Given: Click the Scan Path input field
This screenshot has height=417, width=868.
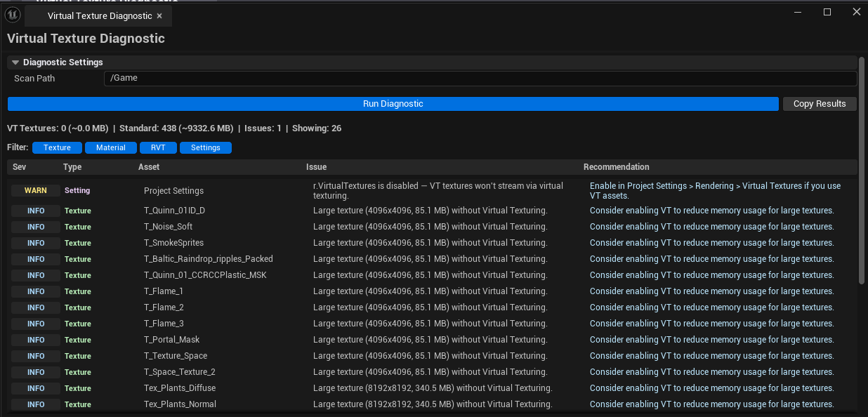Looking at the screenshot, I should [480, 78].
